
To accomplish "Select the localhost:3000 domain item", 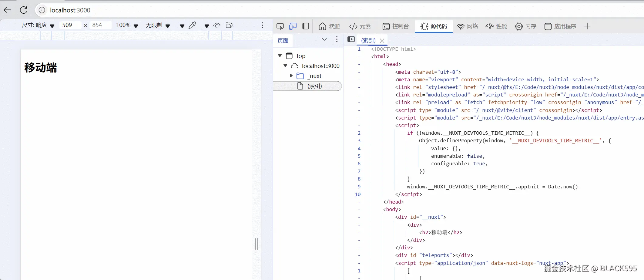I will click(x=320, y=66).
